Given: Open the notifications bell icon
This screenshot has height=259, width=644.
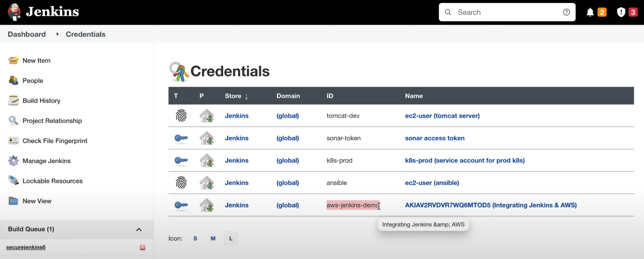Looking at the screenshot, I should [x=590, y=13].
